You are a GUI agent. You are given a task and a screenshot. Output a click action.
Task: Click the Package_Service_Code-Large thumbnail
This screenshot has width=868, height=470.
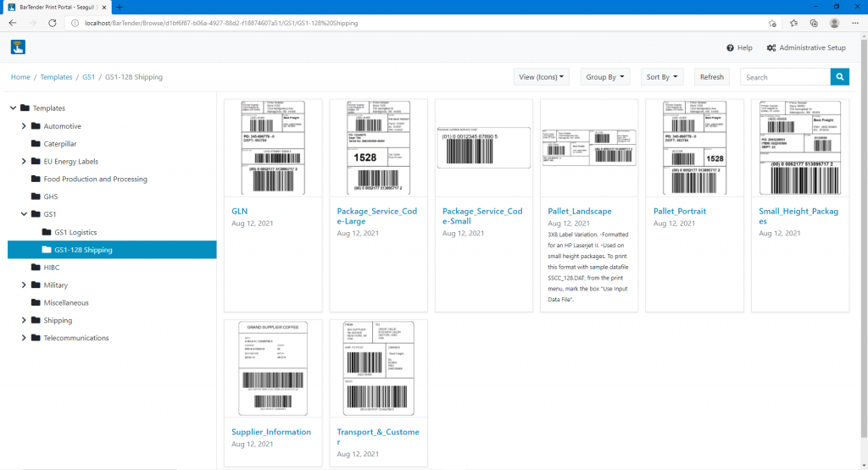click(379, 147)
